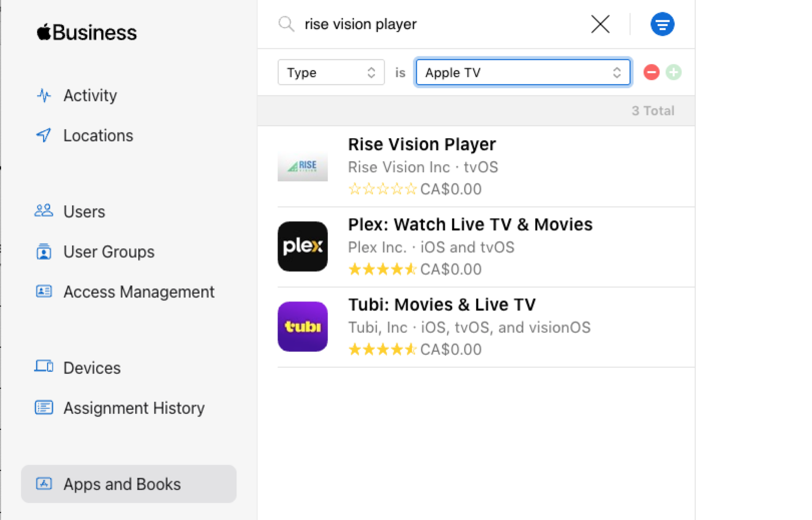Open the Assignment History icon

click(x=44, y=408)
